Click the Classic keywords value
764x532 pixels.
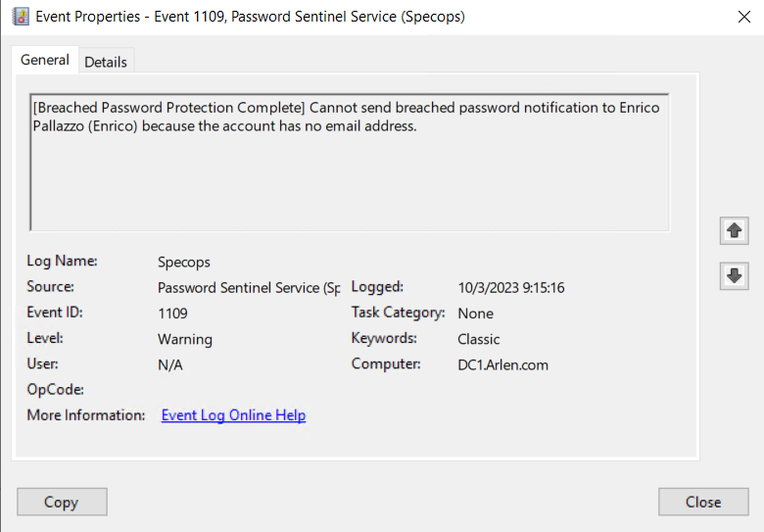pos(478,339)
